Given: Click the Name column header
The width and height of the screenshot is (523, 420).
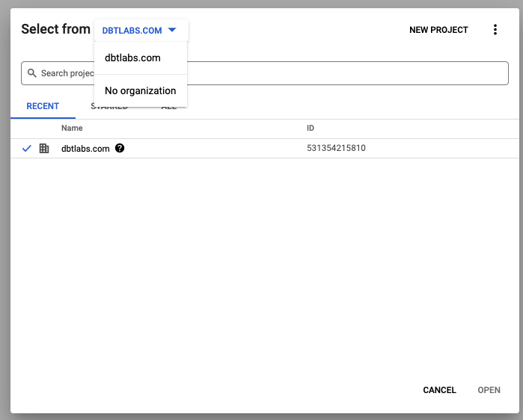Looking at the screenshot, I should pos(72,129).
